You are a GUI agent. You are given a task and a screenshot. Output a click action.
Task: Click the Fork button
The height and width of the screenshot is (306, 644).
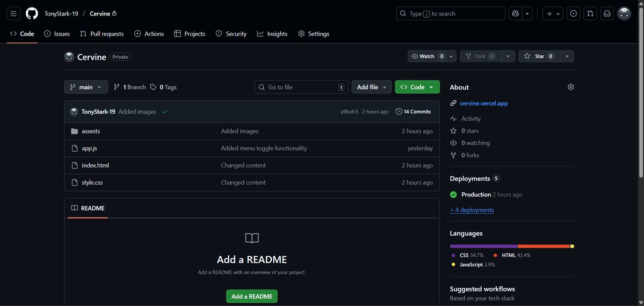[x=481, y=56]
